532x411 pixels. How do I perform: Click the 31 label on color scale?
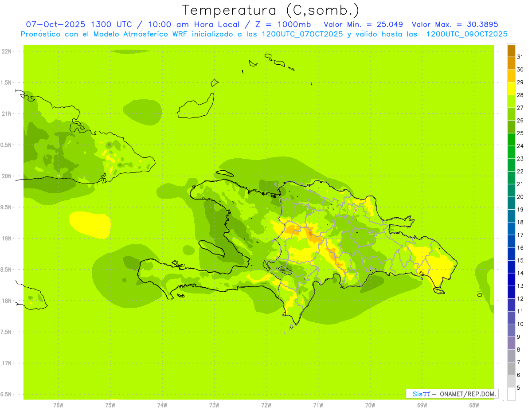[x=520, y=57]
